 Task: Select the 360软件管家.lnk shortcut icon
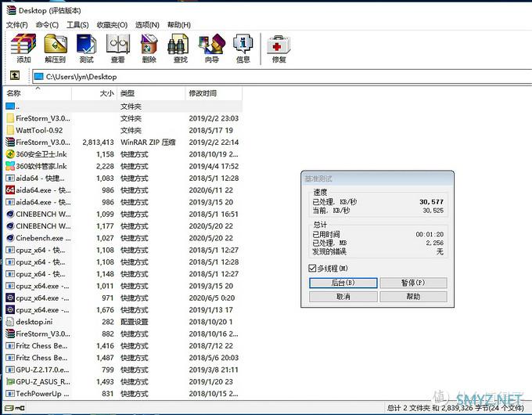(10, 166)
